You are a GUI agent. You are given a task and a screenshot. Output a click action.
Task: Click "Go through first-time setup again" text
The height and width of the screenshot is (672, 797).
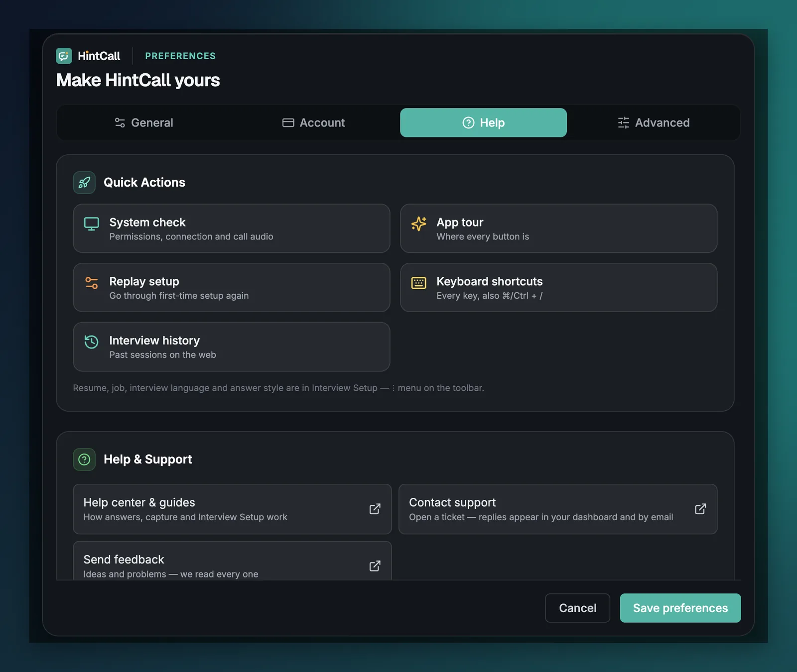(x=179, y=296)
